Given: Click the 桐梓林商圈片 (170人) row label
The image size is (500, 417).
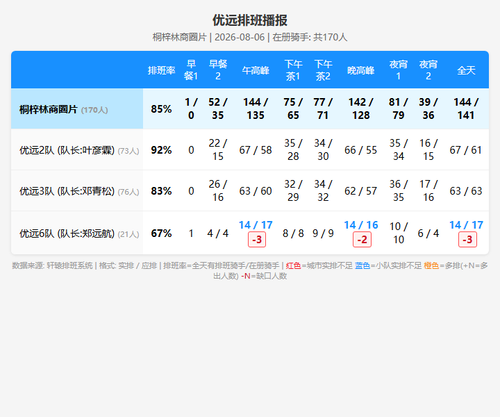Looking at the screenshot, I should point(63,109).
